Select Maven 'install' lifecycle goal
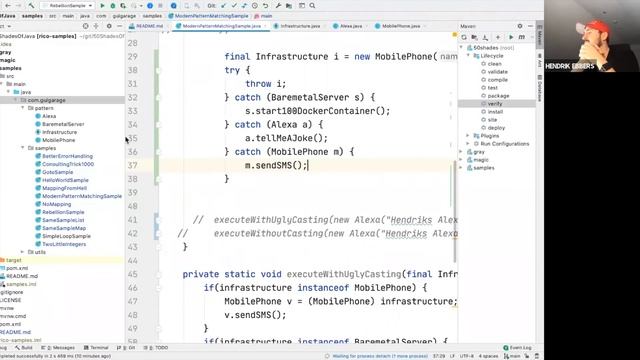This screenshot has height=360, width=640. pyautogui.click(x=495, y=112)
